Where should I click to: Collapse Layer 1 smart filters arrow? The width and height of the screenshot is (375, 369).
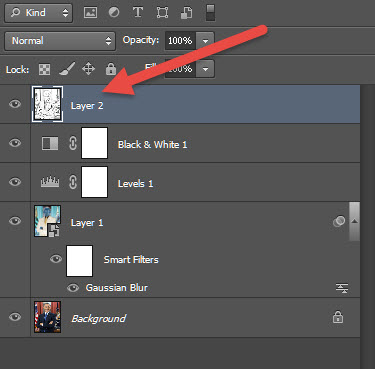(x=354, y=221)
